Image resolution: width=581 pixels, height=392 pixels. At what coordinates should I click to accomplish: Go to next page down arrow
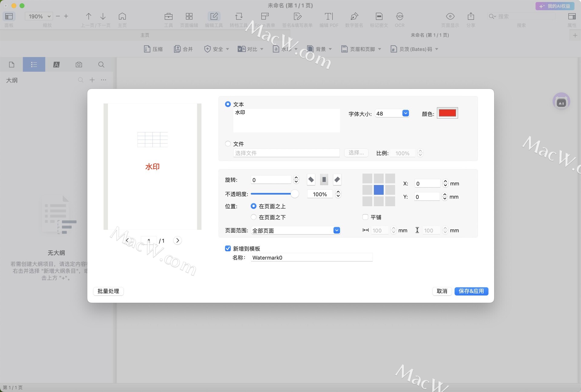click(x=103, y=16)
